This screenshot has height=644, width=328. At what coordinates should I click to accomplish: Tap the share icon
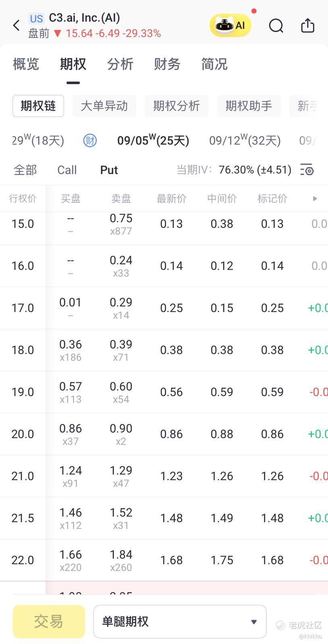point(308,25)
